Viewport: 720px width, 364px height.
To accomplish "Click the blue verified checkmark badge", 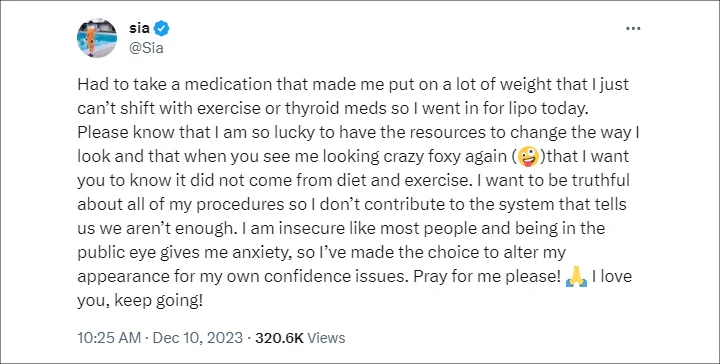I will point(161,28).
